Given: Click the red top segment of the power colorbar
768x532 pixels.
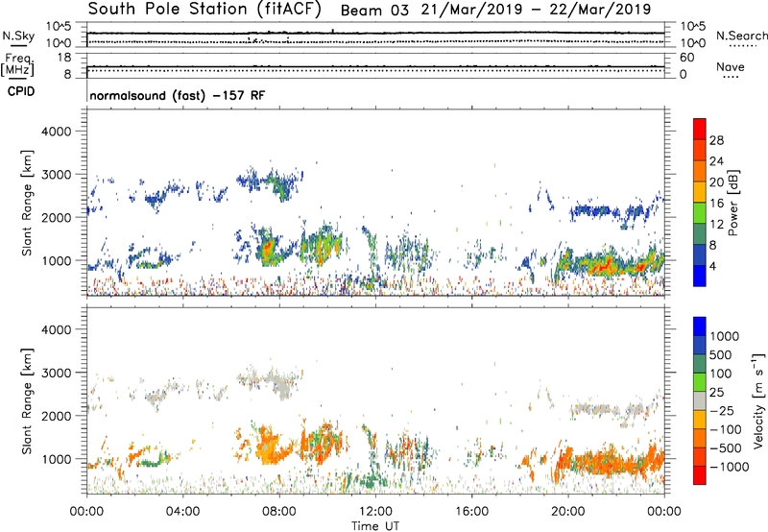Looking at the screenshot, I should click(700, 129).
